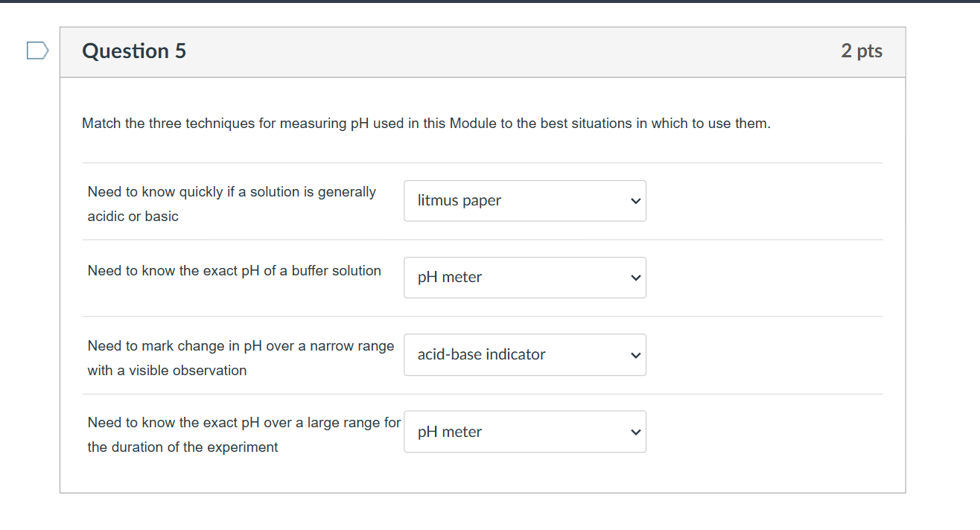Expand the chevron on the acid-base indicator selector
Viewport: 980px width, 530px height.
click(634, 354)
